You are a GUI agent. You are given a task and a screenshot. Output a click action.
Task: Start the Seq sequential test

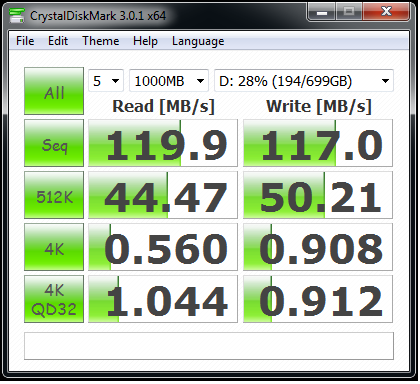(54, 143)
